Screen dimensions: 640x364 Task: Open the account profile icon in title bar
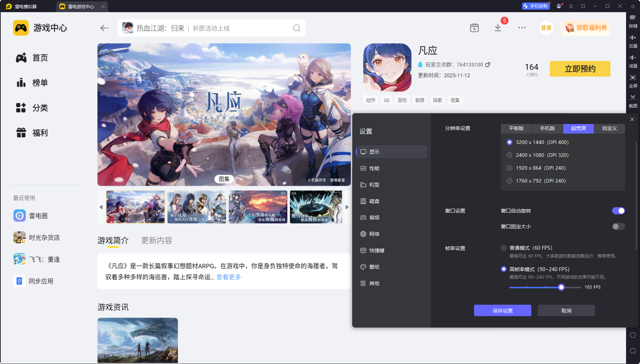click(559, 6)
